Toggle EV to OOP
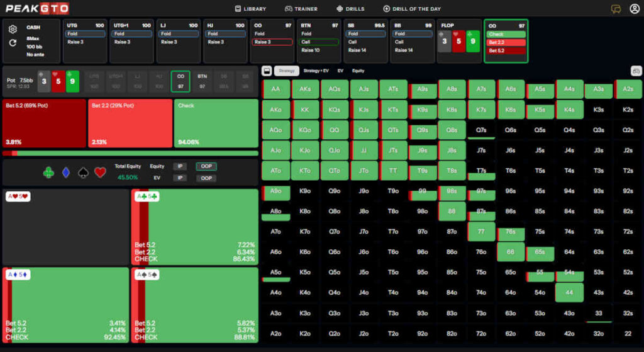Image resolution: width=644 pixels, height=352 pixels. coord(206,178)
